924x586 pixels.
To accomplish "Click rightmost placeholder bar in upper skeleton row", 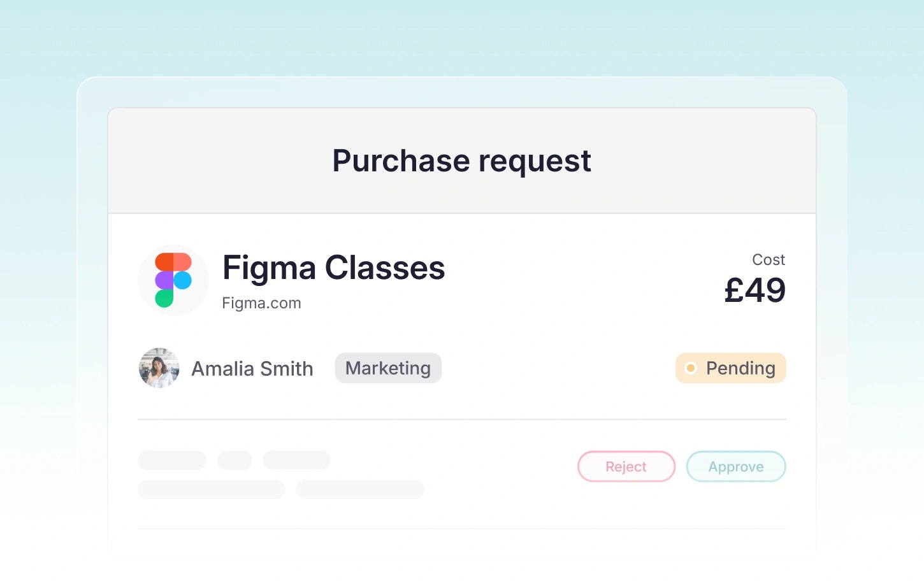I will (296, 460).
